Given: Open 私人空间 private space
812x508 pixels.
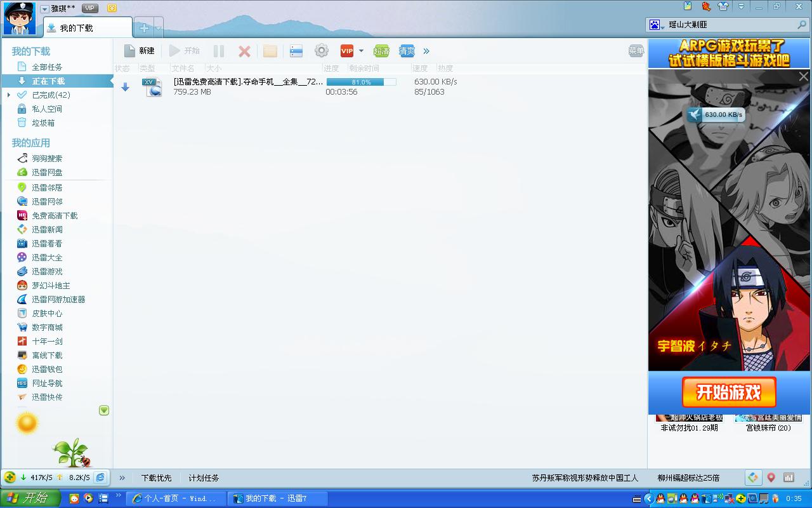Looking at the screenshot, I should point(47,109).
